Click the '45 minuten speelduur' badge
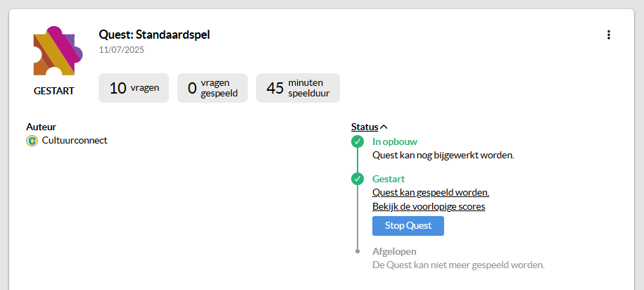 pyautogui.click(x=298, y=88)
